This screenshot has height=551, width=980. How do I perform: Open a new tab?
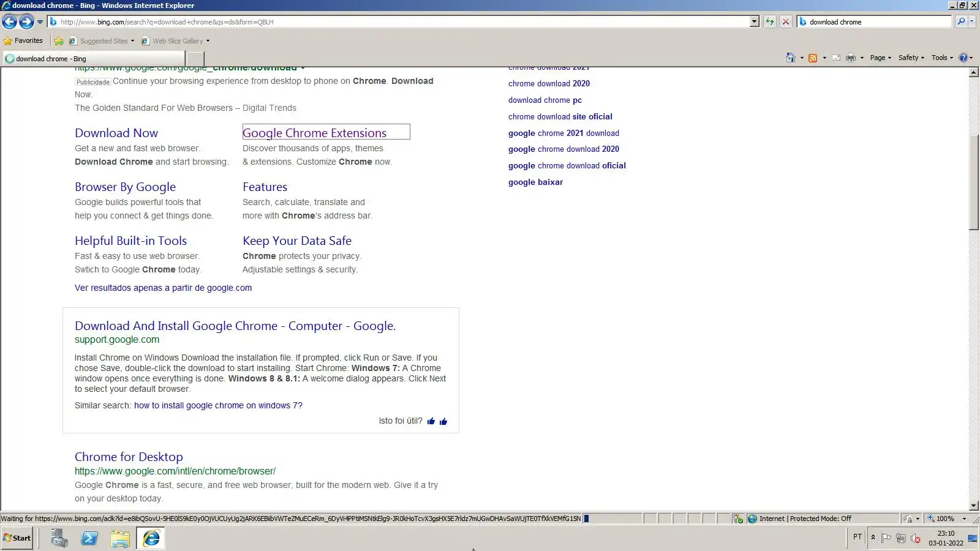pos(195,59)
